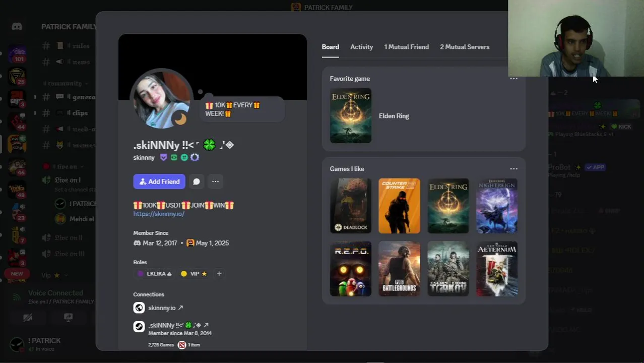Open the server icon with 48 badge
This screenshot has width=644, height=363.
click(x=17, y=189)
